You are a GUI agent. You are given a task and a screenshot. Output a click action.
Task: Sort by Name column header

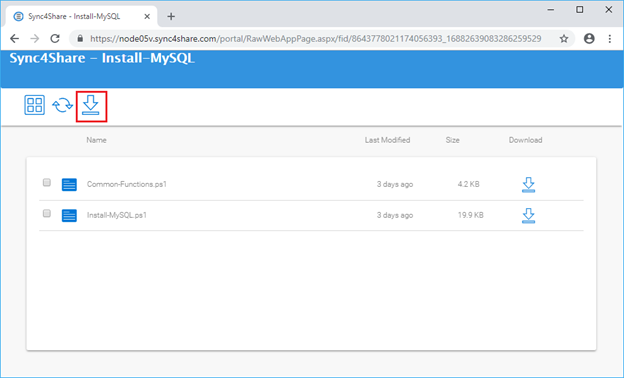96,140
